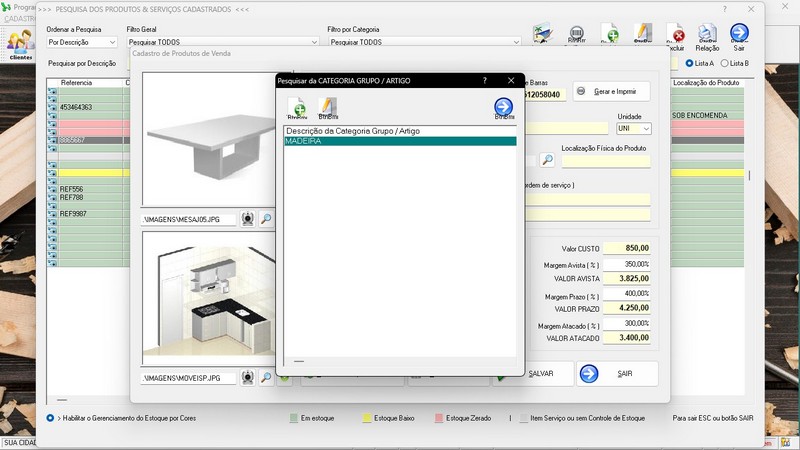Select reference REF556 in list

(x=71, y=189)
